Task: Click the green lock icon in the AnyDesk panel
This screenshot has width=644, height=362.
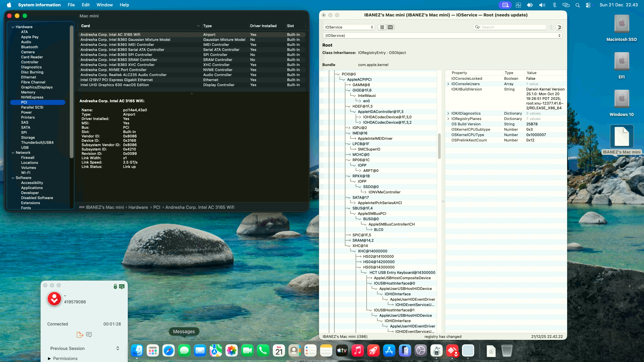Action: pos(115,286)
